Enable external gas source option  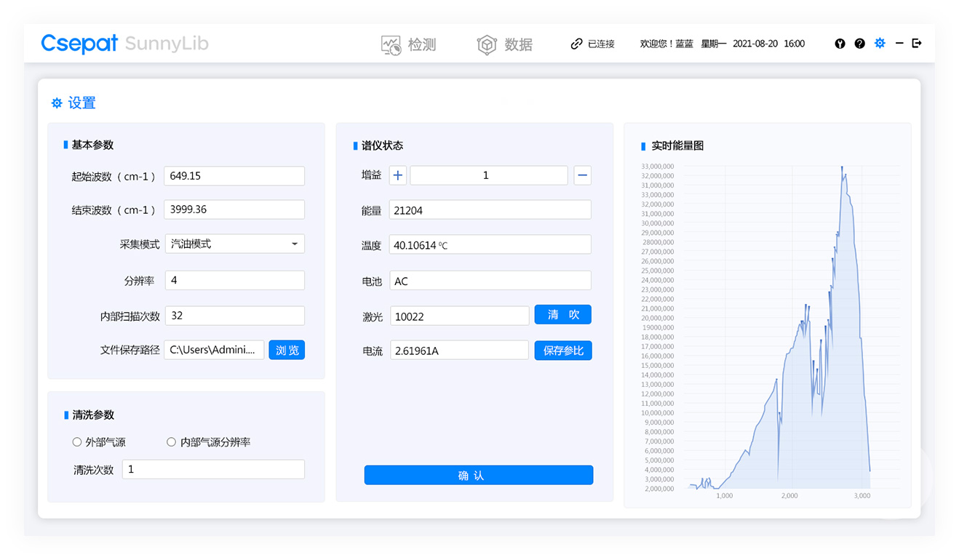(76, 441)
